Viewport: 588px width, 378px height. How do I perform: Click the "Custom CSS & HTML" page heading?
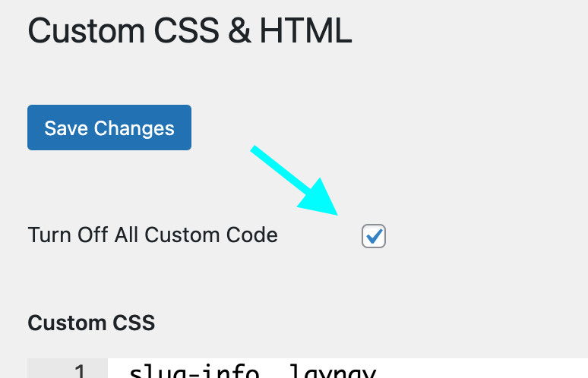click(190, 31)
